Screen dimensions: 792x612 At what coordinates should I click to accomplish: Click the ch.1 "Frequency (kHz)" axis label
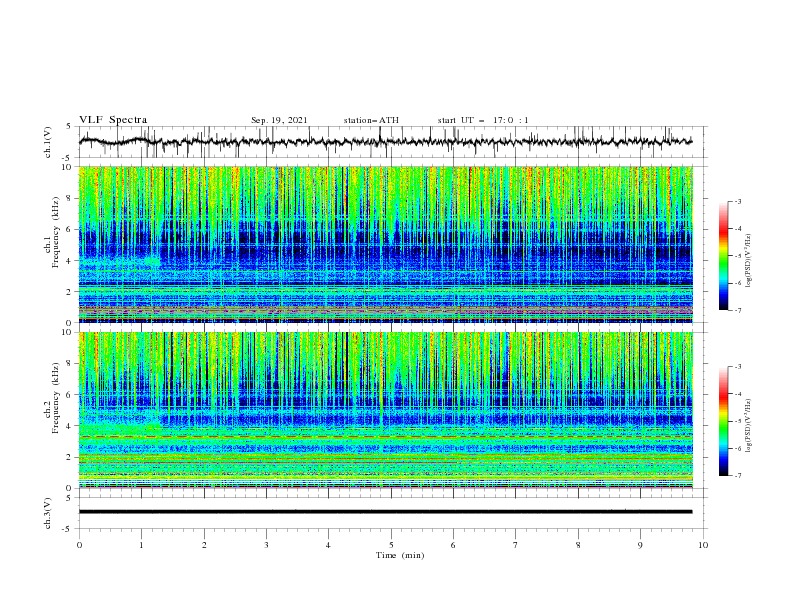click(x=55, y=233)
